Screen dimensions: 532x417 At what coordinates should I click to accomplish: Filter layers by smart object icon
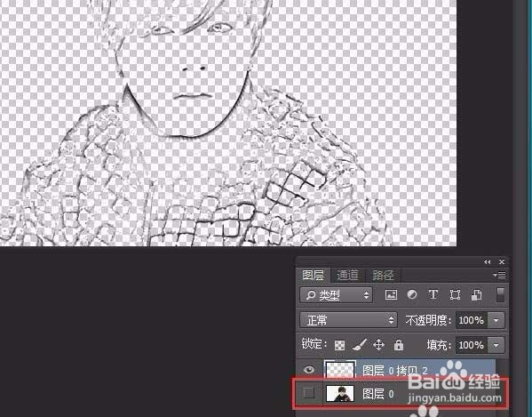tap(476, 294)
